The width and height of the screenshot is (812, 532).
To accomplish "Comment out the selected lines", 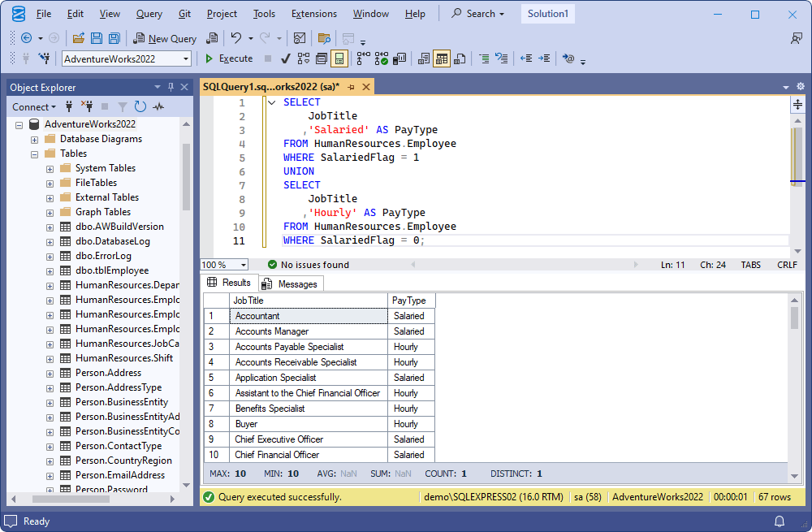I will pyautogui.click(x=484, y=58).
